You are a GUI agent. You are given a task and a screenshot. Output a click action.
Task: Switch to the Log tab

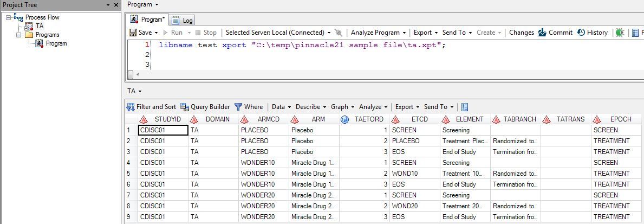[x=183, y=21]
